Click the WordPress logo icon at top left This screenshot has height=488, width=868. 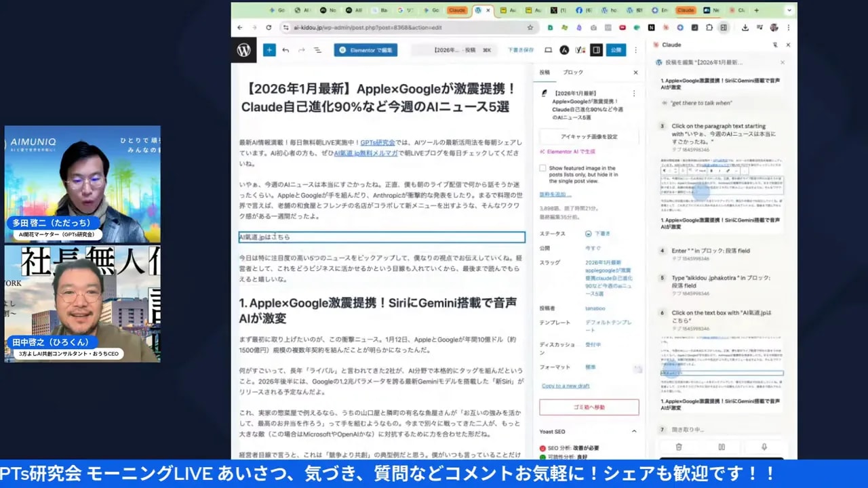tap(243, 49)
